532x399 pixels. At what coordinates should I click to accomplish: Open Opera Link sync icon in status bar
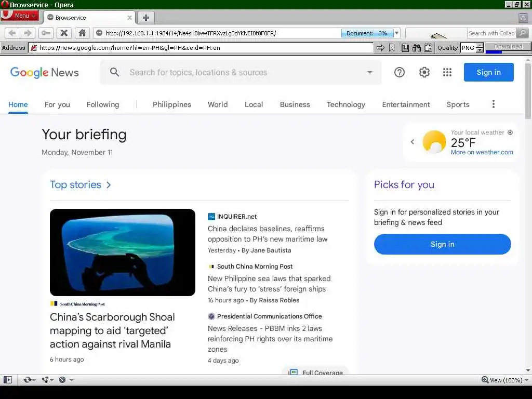click(x=28, y=380)
